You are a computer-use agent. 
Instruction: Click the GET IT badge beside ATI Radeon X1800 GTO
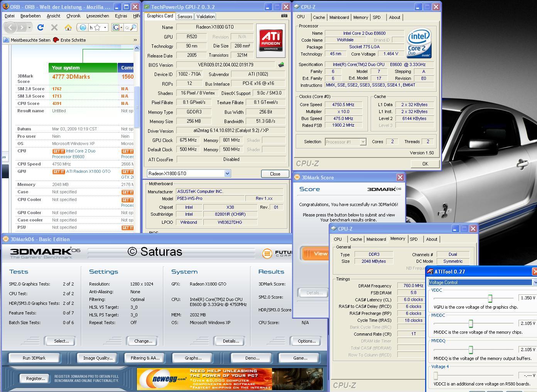coord(59,172)
